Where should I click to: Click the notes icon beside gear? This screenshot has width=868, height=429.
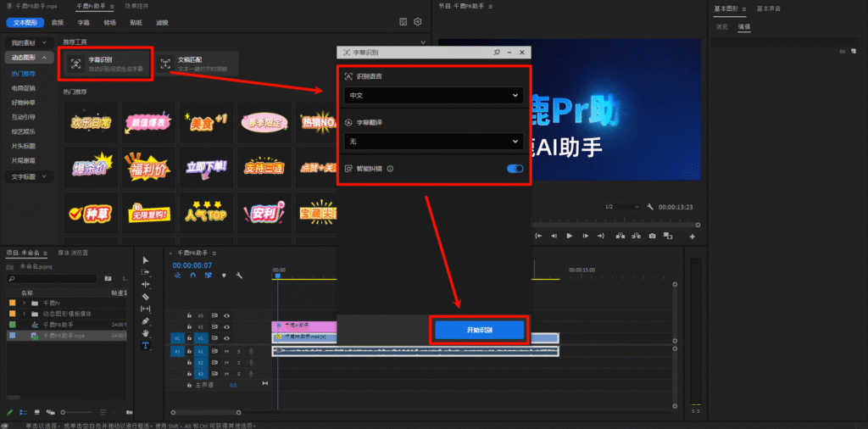click(x=403, y=21)
